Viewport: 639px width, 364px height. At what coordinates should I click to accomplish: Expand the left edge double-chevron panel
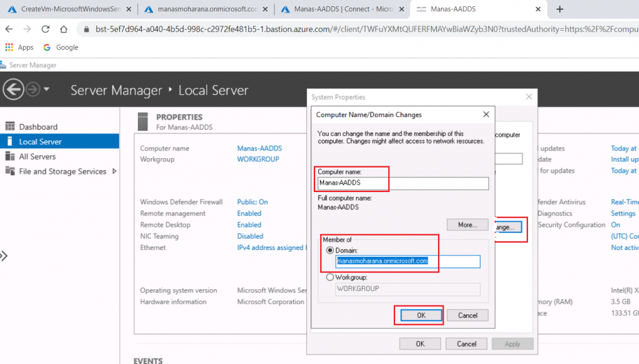(x=4, y=256)
